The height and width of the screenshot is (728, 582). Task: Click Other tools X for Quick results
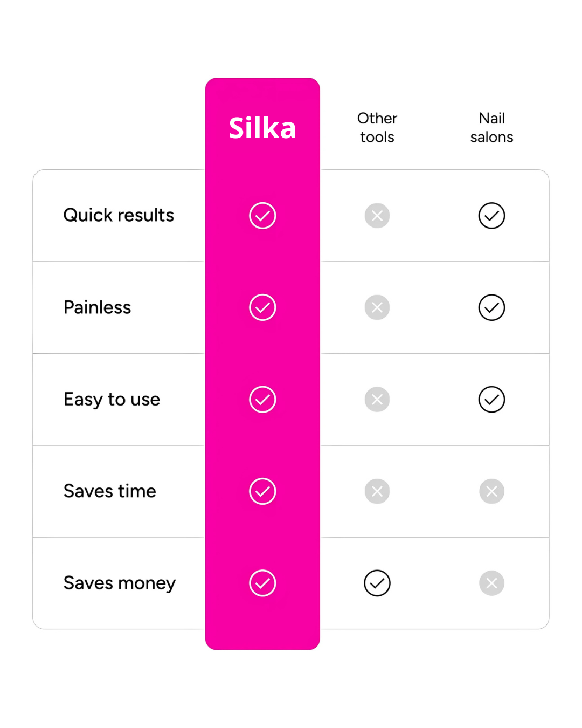point(377,216)
